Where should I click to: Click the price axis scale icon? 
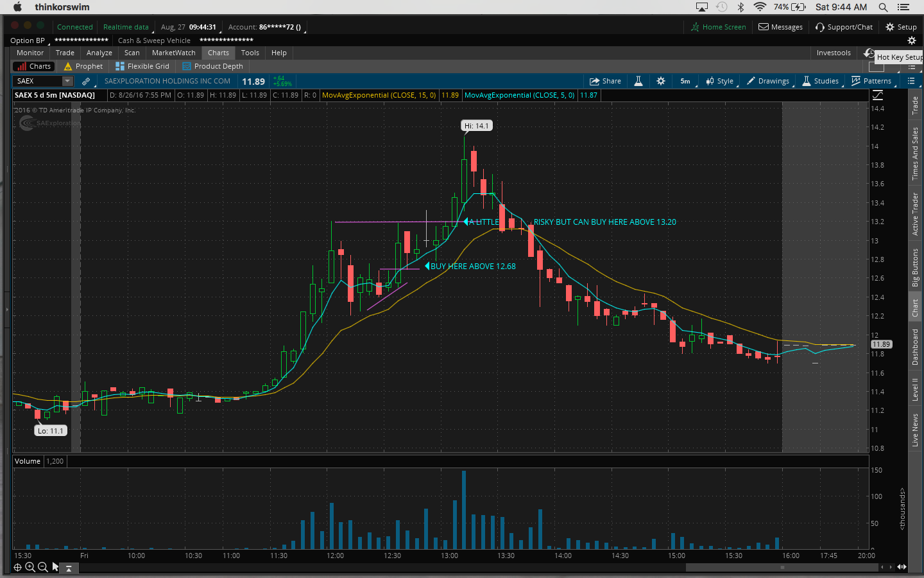878,95
